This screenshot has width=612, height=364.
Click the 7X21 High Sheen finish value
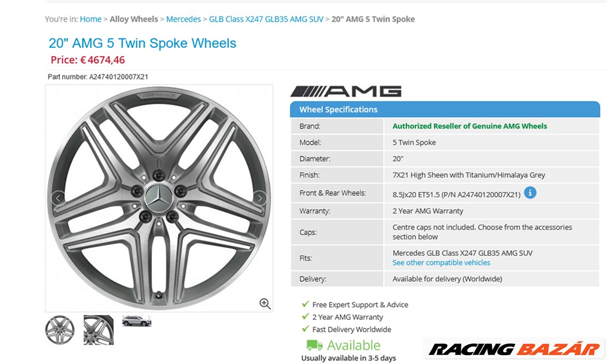[469, 175]
